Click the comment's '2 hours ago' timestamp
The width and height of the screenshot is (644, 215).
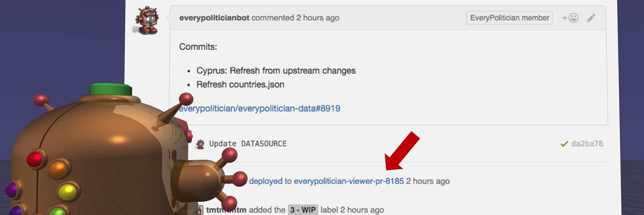318,18
